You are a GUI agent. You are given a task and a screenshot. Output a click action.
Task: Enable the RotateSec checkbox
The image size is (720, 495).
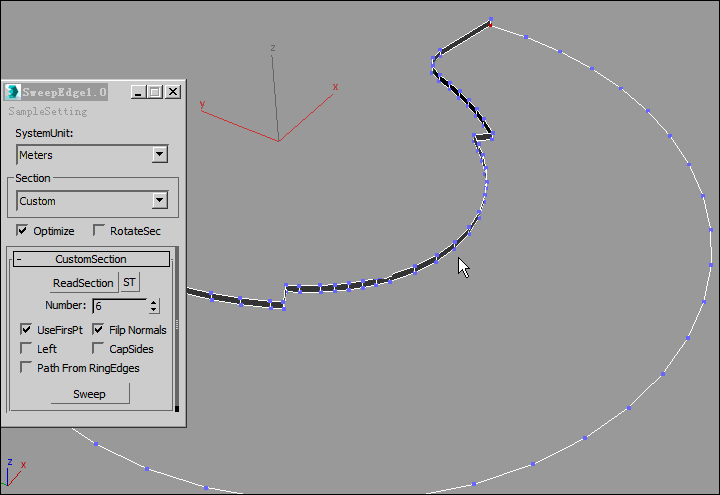(98, 230)
